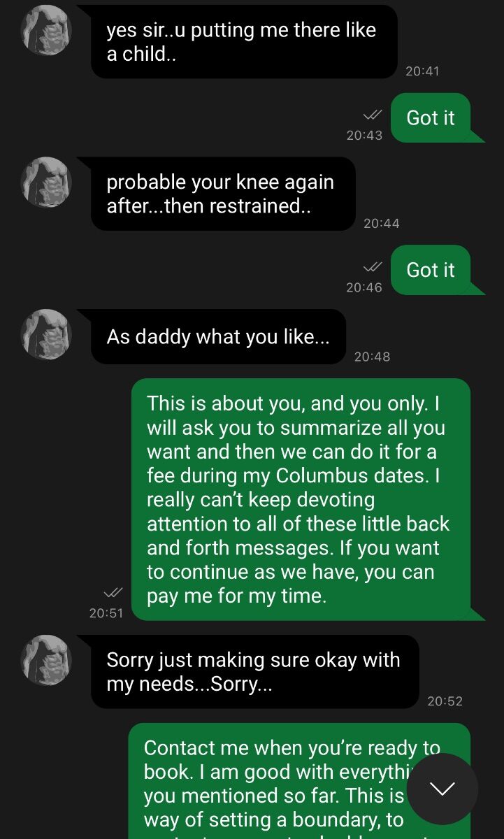The width and height of the screenshot is (504, 839).
Task: Tap the 20:52 timestamp
Action: point(445,701)
